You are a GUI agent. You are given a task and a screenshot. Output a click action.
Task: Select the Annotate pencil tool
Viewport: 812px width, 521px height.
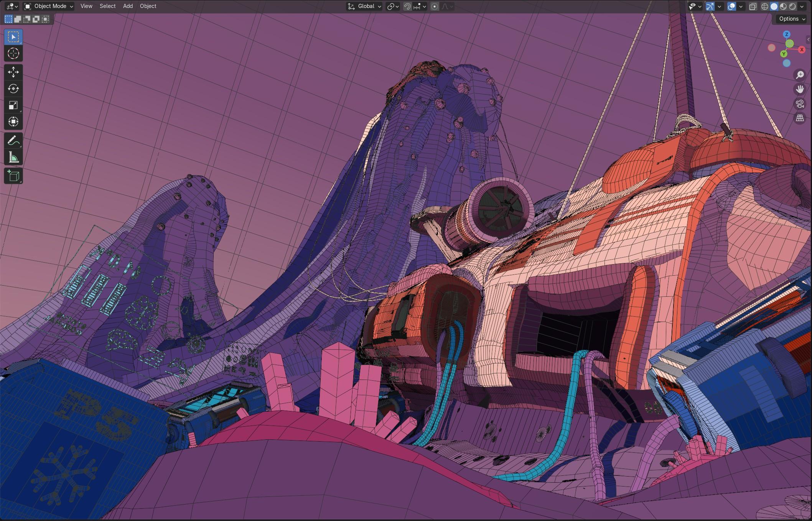pos(13,141)
